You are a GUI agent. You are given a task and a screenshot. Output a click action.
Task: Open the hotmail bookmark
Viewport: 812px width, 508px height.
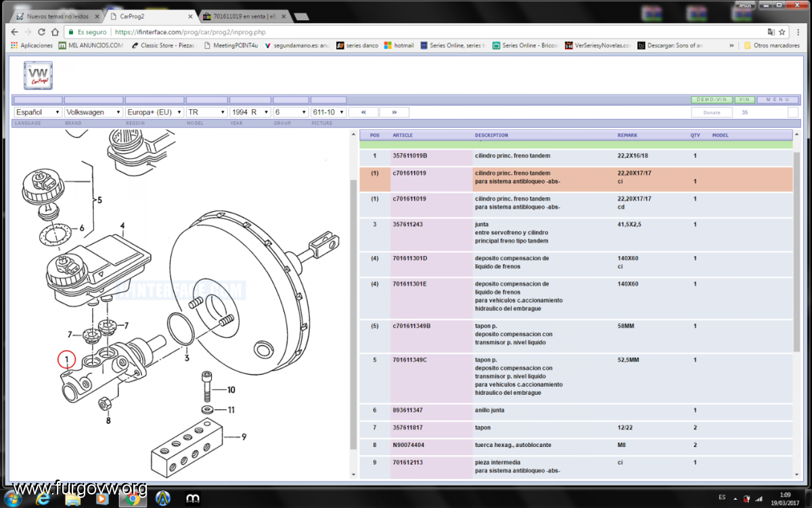[399, 45]
